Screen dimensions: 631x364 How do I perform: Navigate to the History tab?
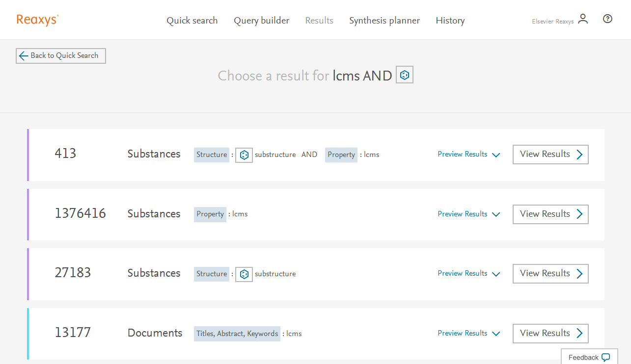(450, 21)
